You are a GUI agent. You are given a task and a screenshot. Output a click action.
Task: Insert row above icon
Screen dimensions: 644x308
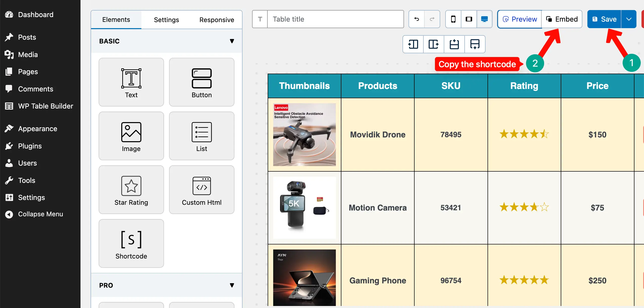tap(454, 44)
